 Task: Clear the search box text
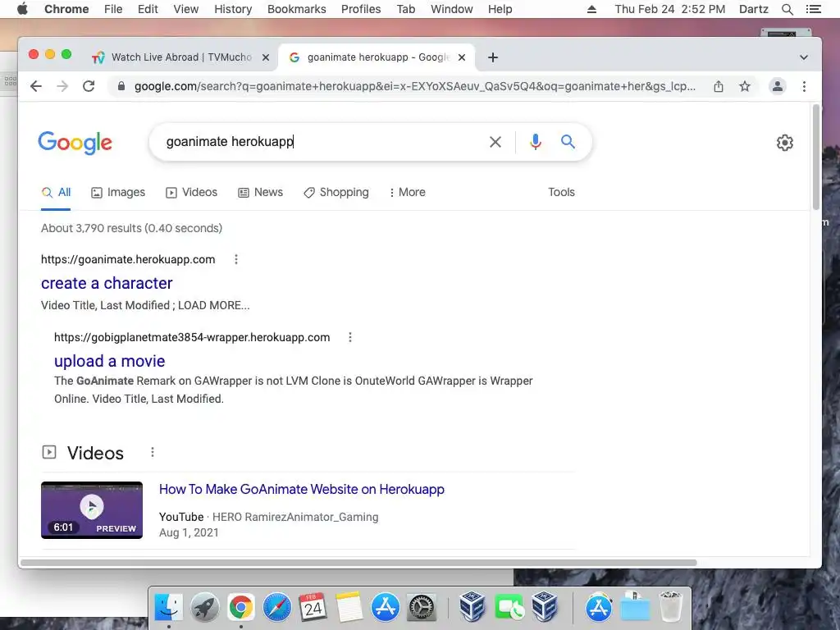point(495,142)
